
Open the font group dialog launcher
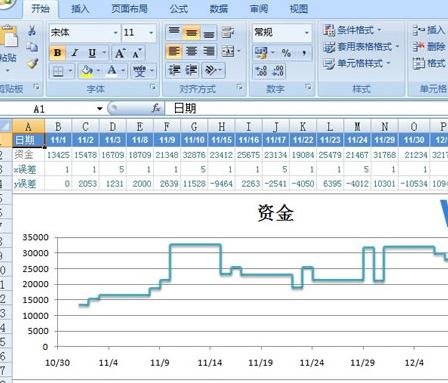(153, 87)
